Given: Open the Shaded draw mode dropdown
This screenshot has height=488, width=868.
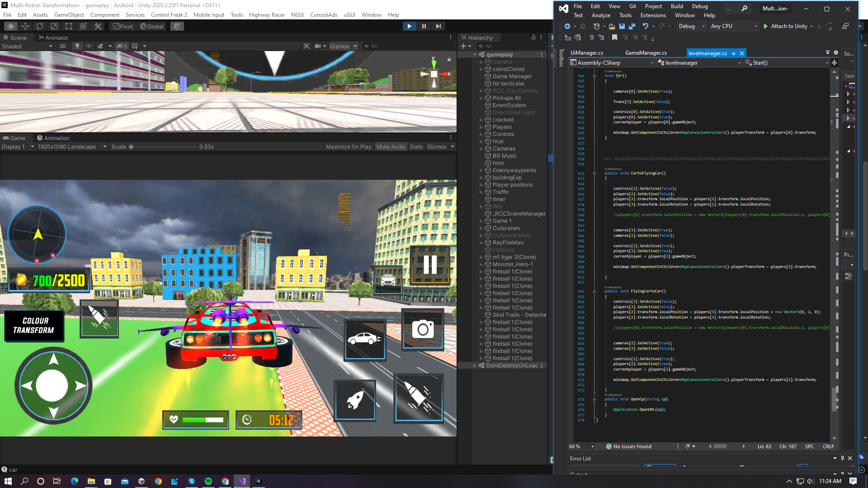Looking at the screenshot, I should 27,46.
